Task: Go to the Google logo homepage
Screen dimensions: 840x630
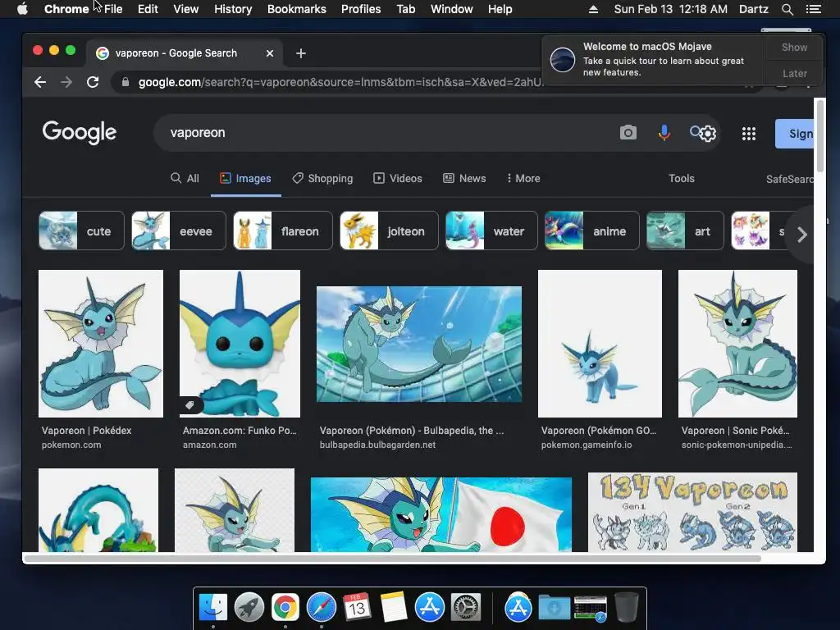Action: pos(80,132)
